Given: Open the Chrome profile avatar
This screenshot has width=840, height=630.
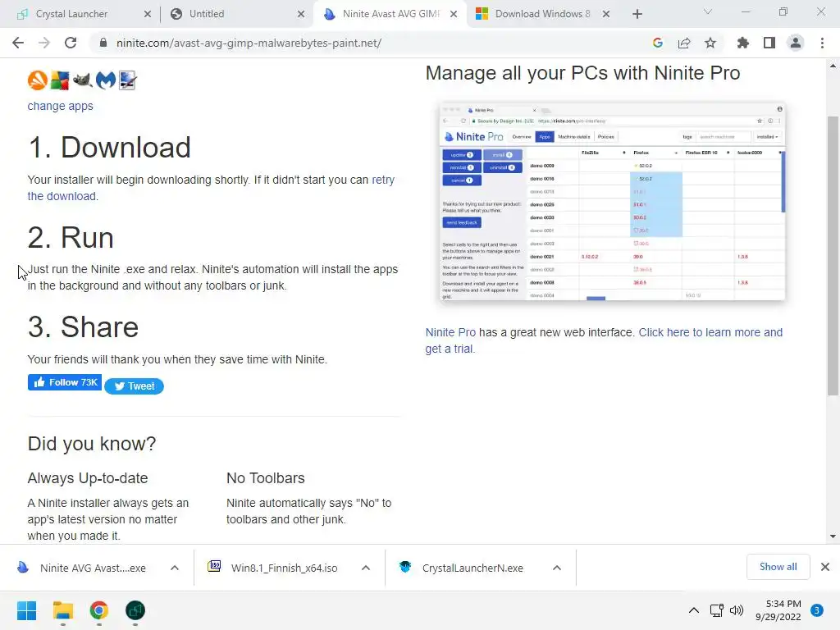Looking at the screenshot, I should point(796,43).
